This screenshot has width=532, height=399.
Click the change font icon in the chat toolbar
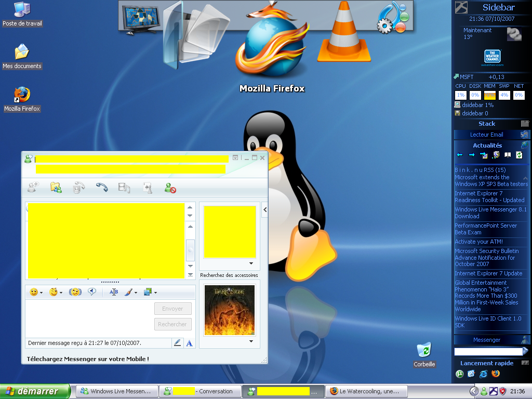[x=114, y=292]
